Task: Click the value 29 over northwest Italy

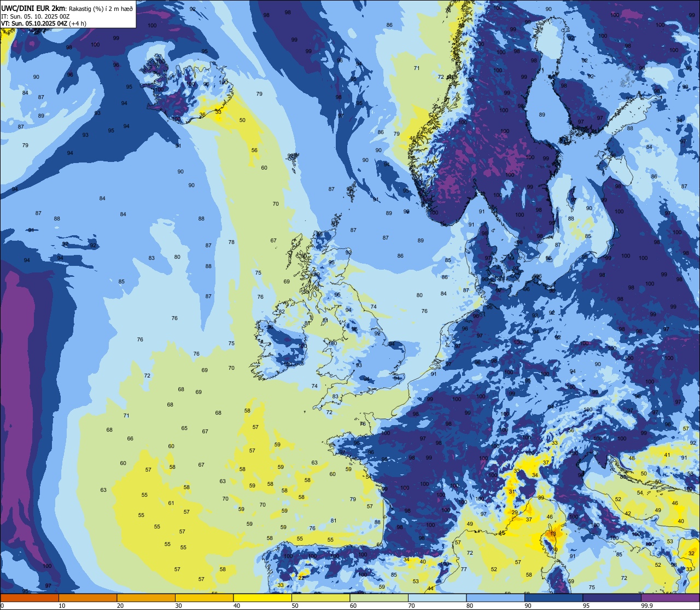Action: point(515,512)
